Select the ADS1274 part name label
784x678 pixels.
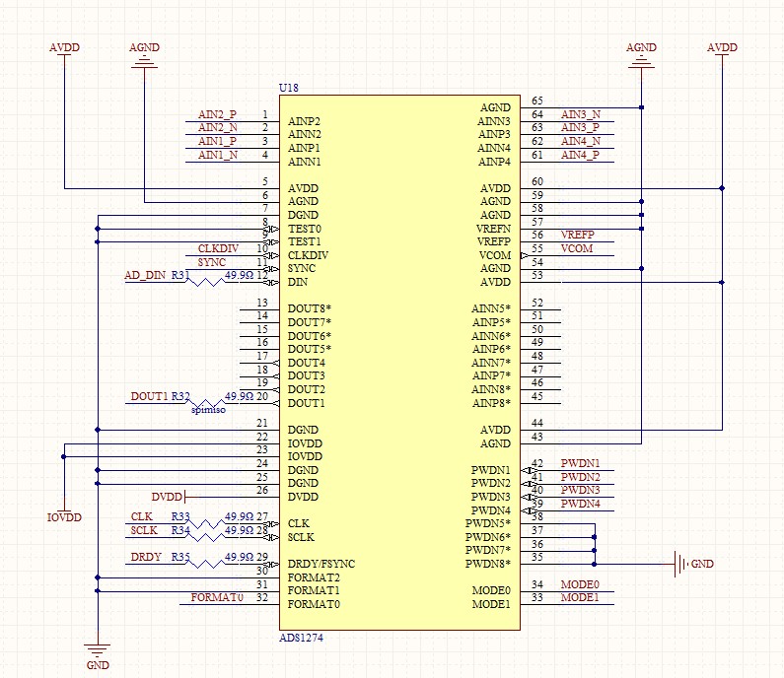pyautogui.click(x=301, y=638)
